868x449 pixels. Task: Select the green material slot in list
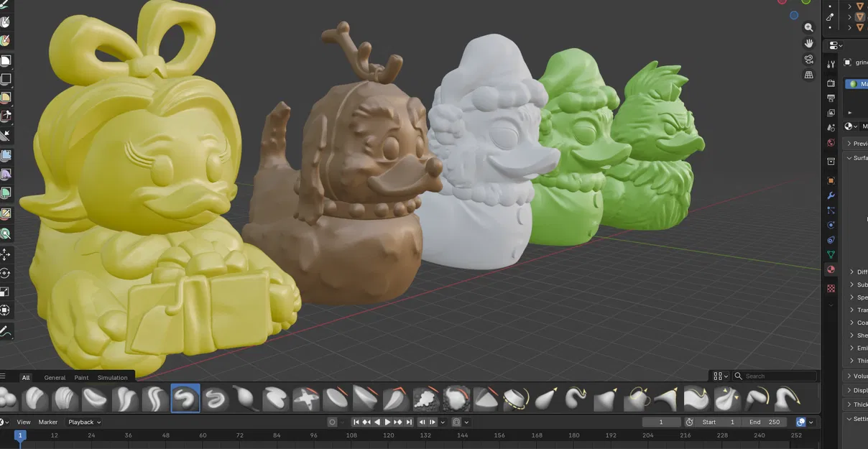[857, 83]
